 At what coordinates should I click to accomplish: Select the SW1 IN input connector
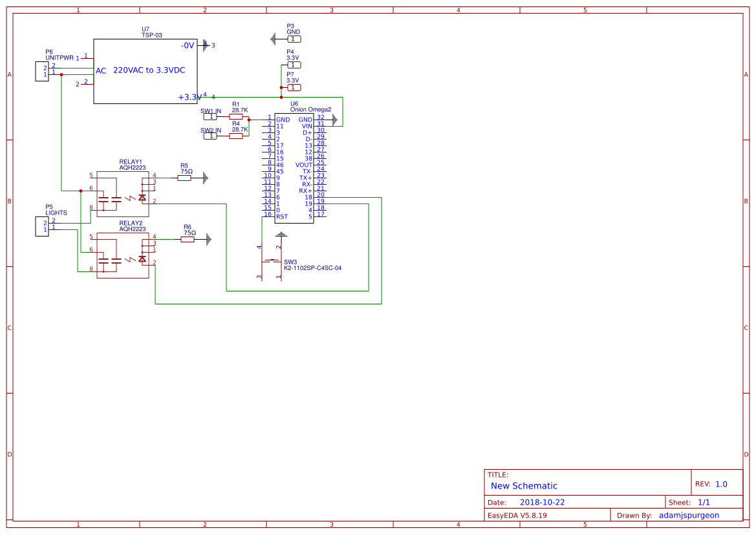point(210,118)
